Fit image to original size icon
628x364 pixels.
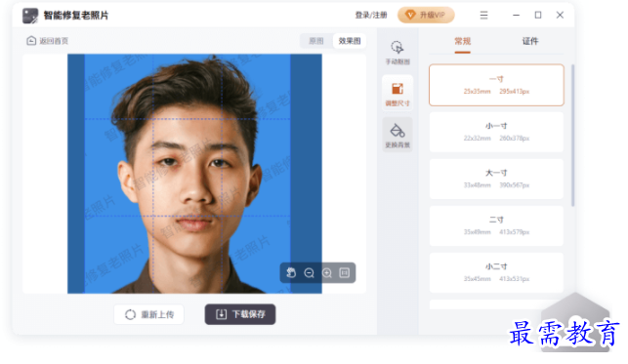pos(345,273)
